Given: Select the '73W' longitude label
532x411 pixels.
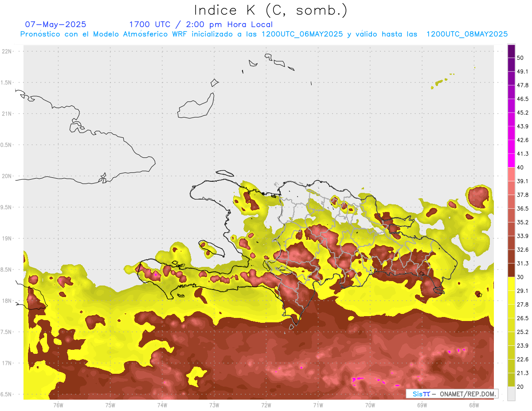Looking at the screenshot, I should (x=214, y=405).
